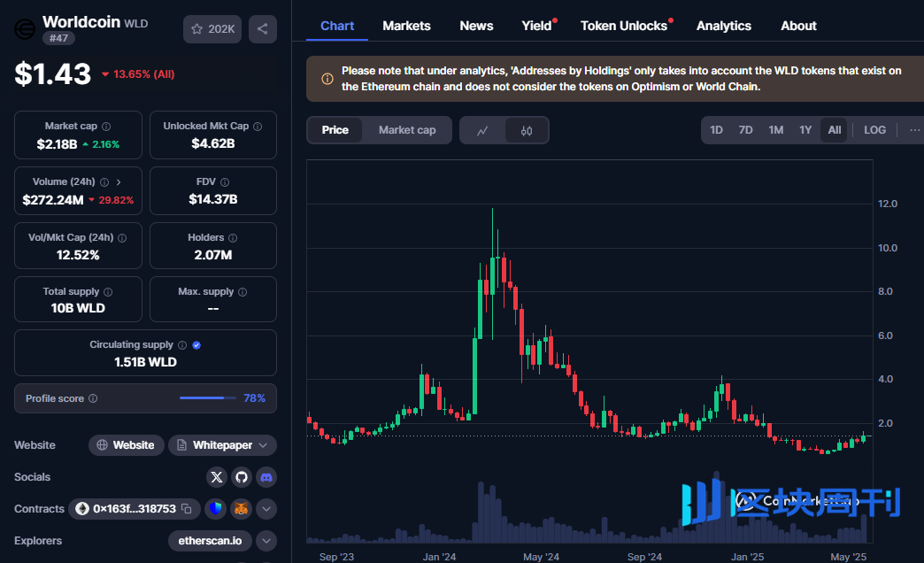This screenshot has height=563, width=924.
Task: Expand Volume (24h) details arrow
Action: [119, 182]
